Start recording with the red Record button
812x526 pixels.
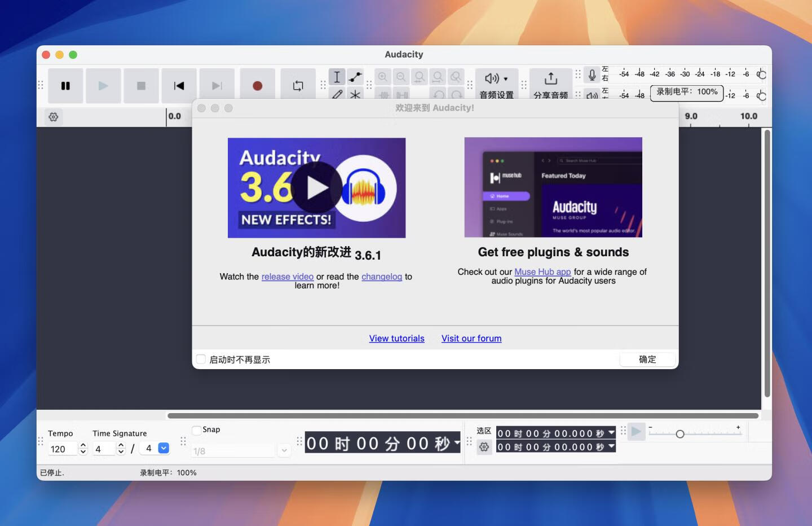[x=257, y=86]
